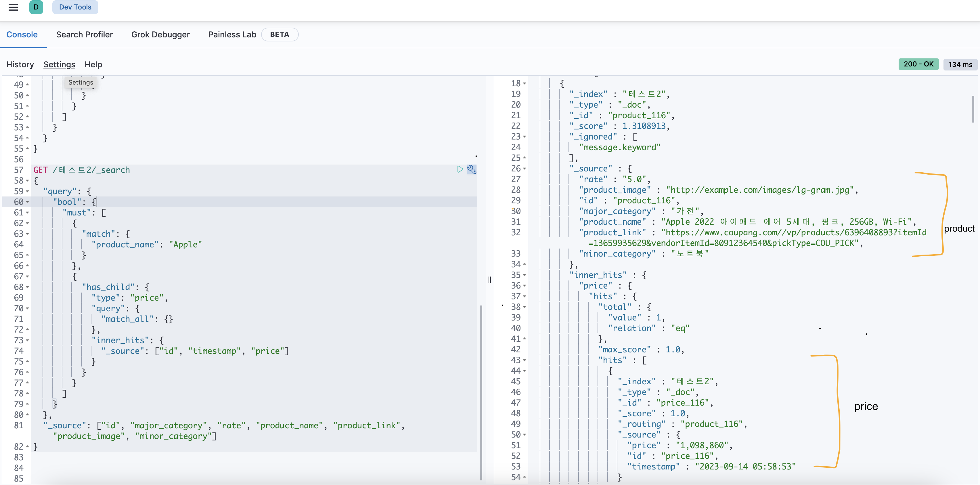Click the GET /테스트2/_search request line
The height and width of the screenshot is (485, 980).
click(x=81, y=170)
